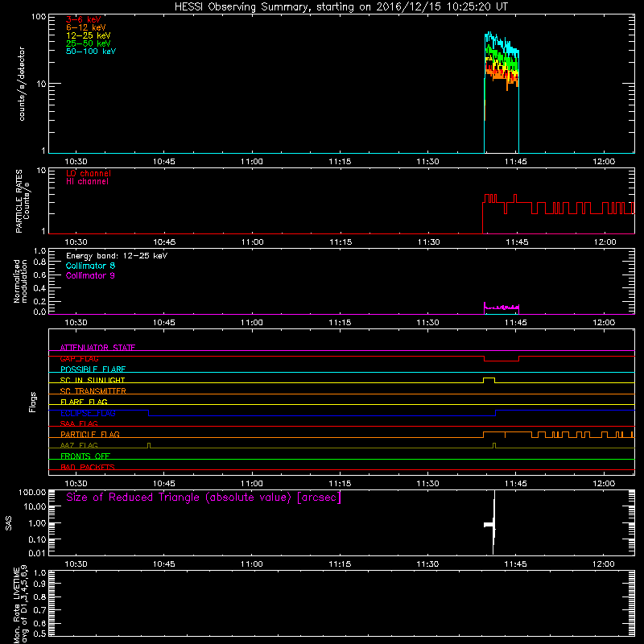Screen dimensions: 644x644
Task: Select the ATTENUATOR_STATE flag label
Action: [97, 348]
